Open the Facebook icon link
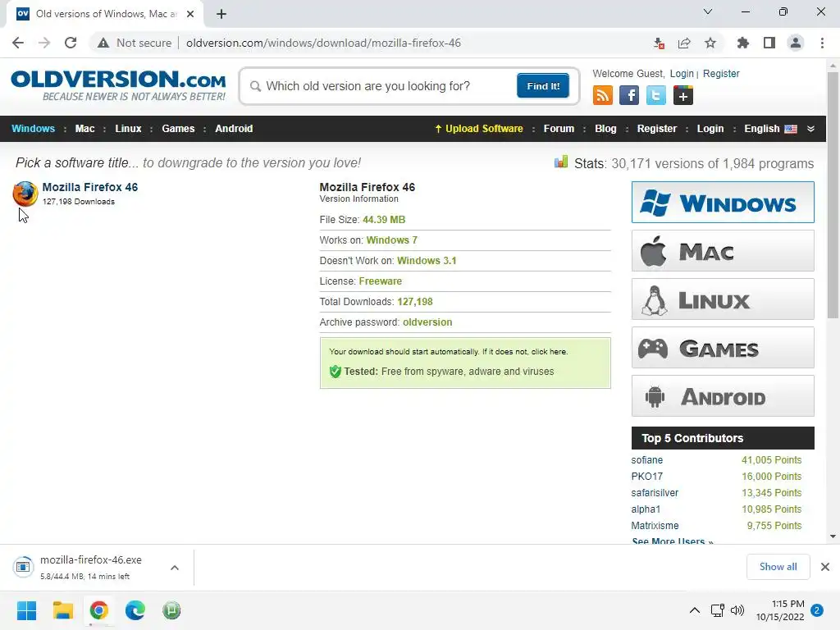The height and width of the screenshot is (630, 840). click(x=629, y=96)
